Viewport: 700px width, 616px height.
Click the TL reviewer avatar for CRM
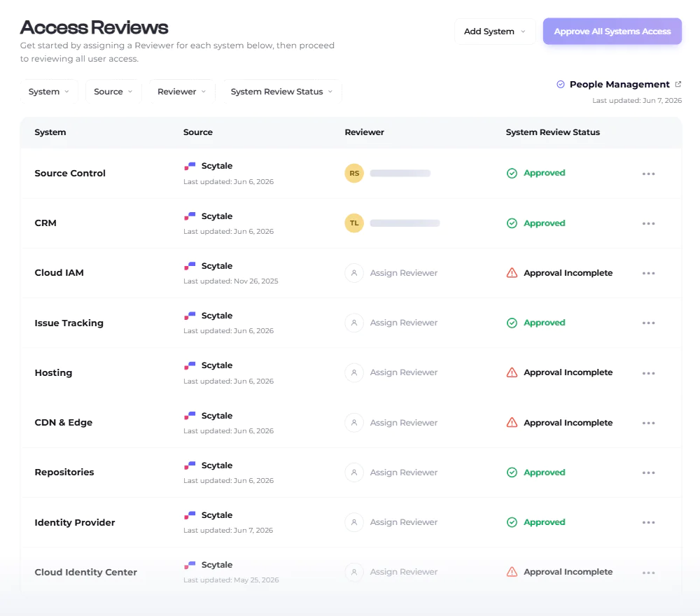click(354, 223)
